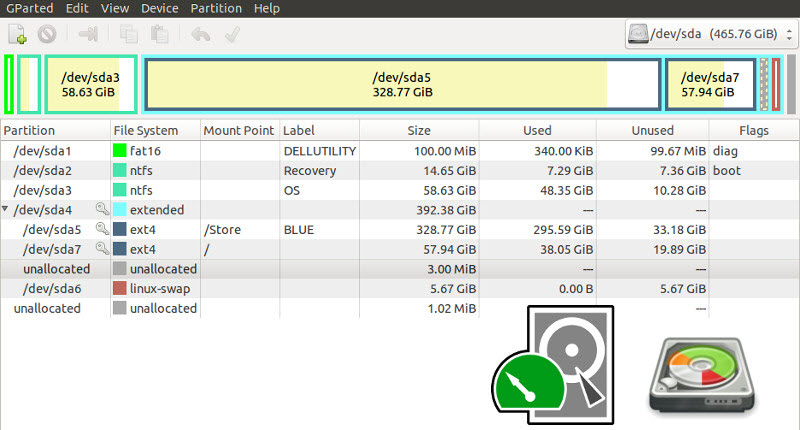Sort by the Size column header
The width and height of the screenshot is (800, 430).
click(419, 130)
